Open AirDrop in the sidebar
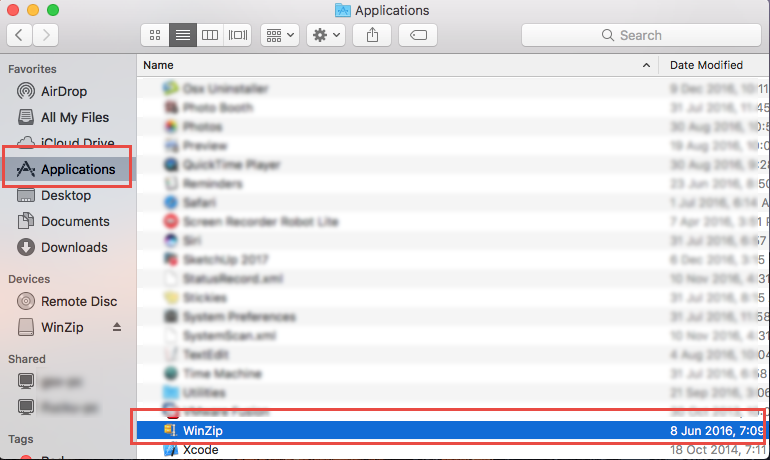The image size is (770, 460). tap(64, 91)
